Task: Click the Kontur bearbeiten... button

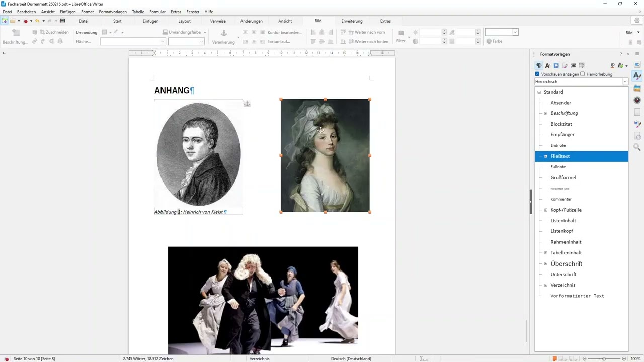Action: tap(281, 32)
